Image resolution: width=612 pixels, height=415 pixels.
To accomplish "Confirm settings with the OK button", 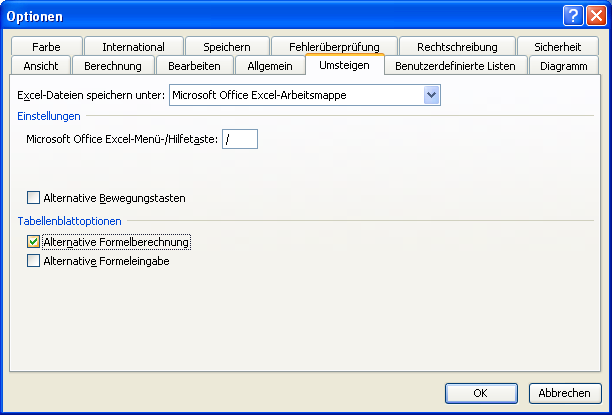I will click(x=480, y=393).
